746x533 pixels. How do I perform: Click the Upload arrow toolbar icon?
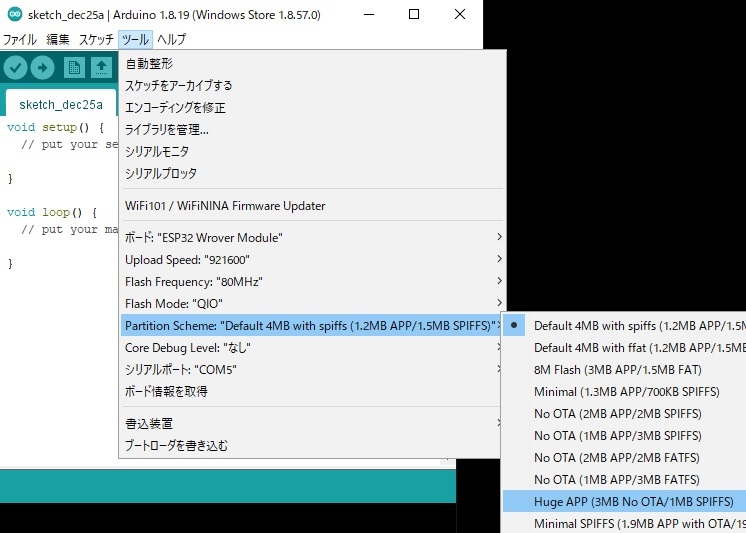43,68
